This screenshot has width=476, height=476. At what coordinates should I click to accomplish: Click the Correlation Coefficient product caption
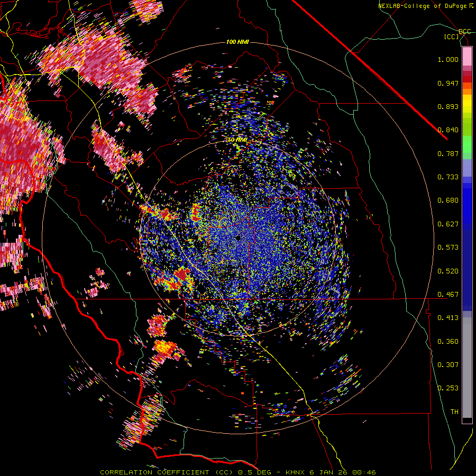point(238,472)
